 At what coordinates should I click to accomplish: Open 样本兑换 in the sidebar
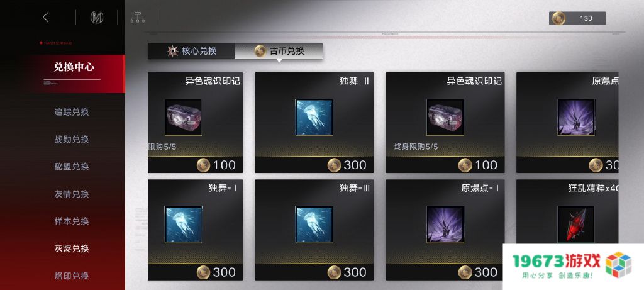(72, 221)
